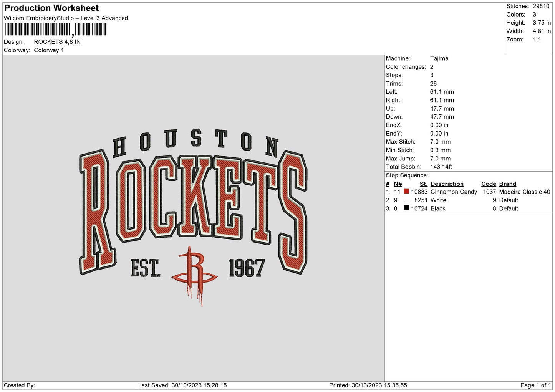Click the 'Black' description cell

click(x=438, y=209)
